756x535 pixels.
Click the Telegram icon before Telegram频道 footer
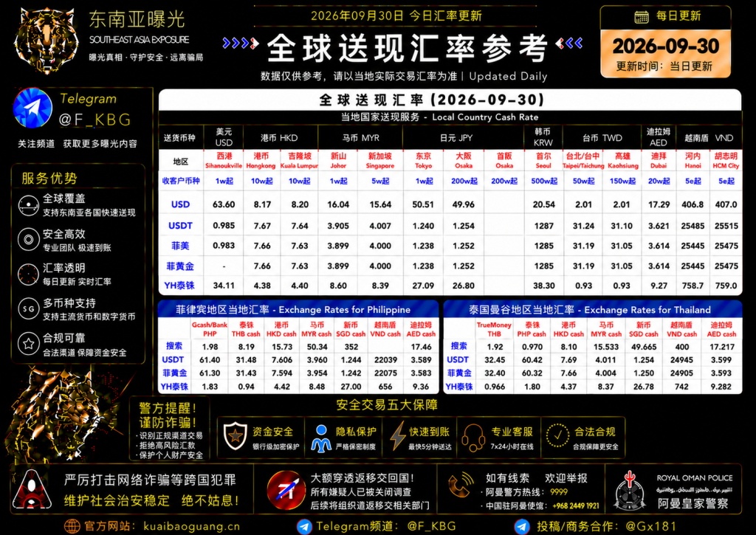coord(304,527)
